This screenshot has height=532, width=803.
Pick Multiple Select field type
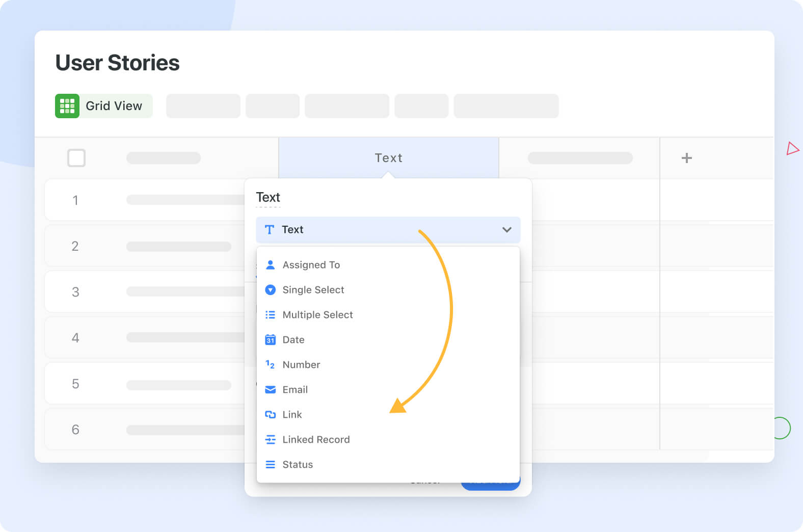(x=388, y=315)
